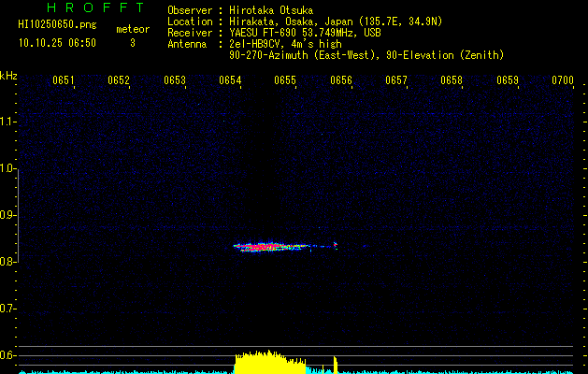This screenshot has width=588, height=374.
Task: Click the 0.9 kHz frequency label
Action: click(7, 215)
